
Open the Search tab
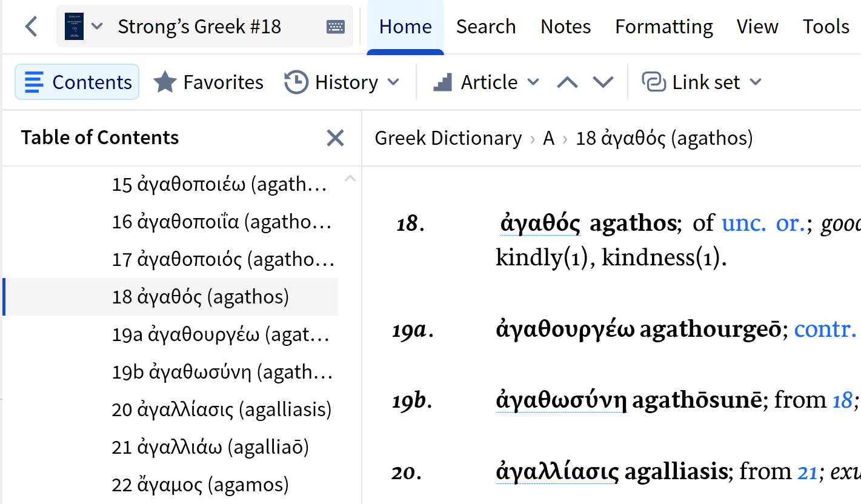click(x=486, y=27)
